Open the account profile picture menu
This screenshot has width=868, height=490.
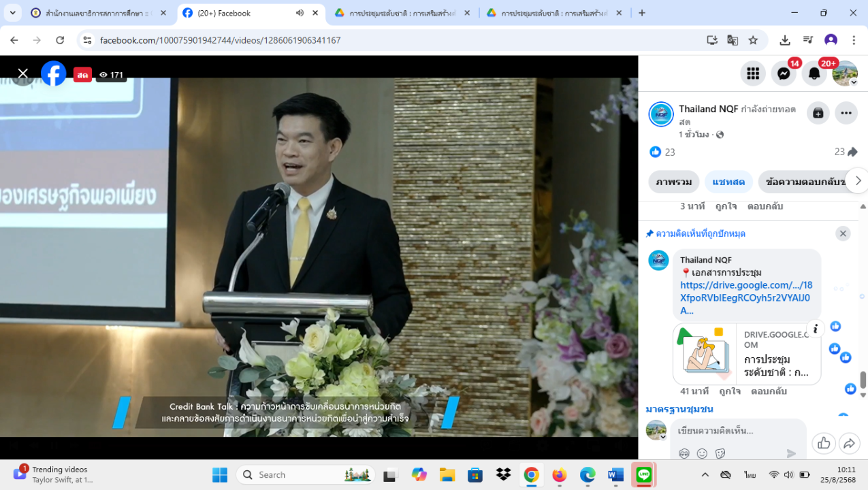click(845, 73)
